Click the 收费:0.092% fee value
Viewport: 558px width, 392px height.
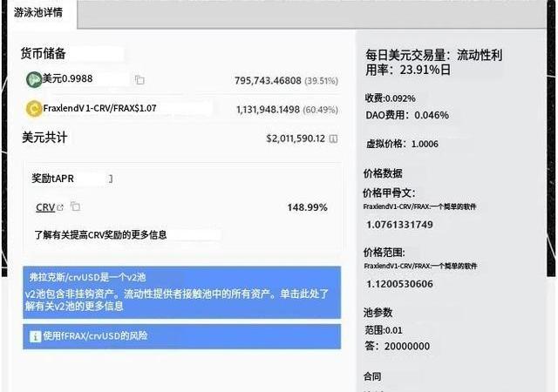(x=390, y=98)
